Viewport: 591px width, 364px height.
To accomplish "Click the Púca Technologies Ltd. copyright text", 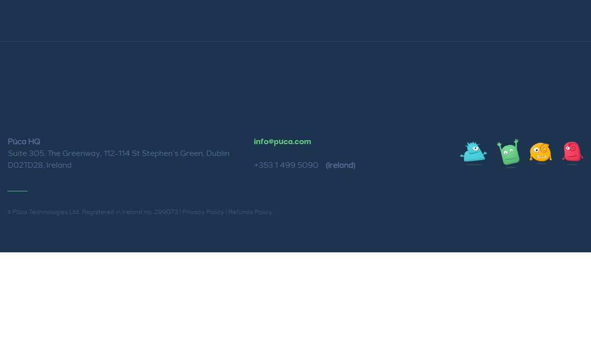I will (93, 212).
